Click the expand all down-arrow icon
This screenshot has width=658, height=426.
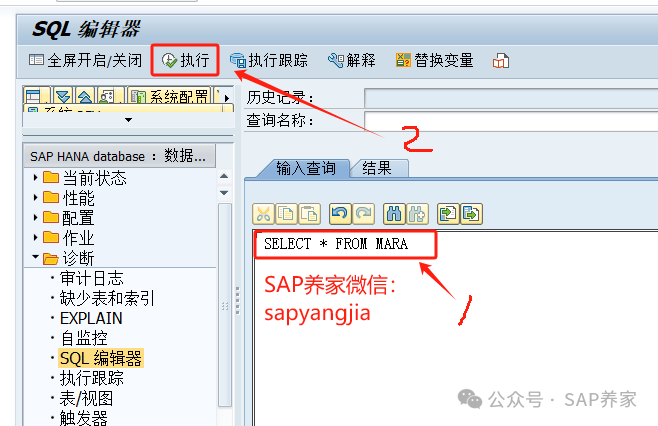63,96
